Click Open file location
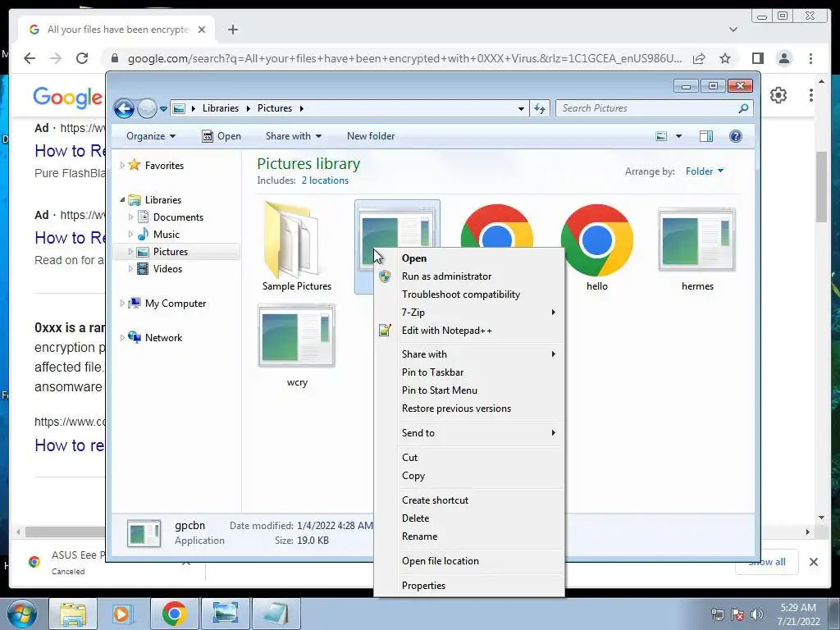Image resolution: width=840 pixels, height=630 pixels. pos(470,561)
